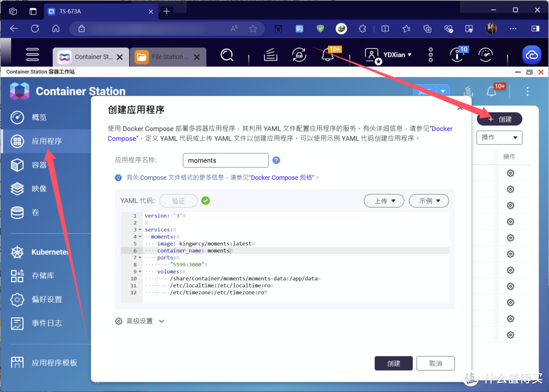The image size is (549, 392).
Task: Open the QTS main menu hamburger icon
Action: (x=33, y=54)
